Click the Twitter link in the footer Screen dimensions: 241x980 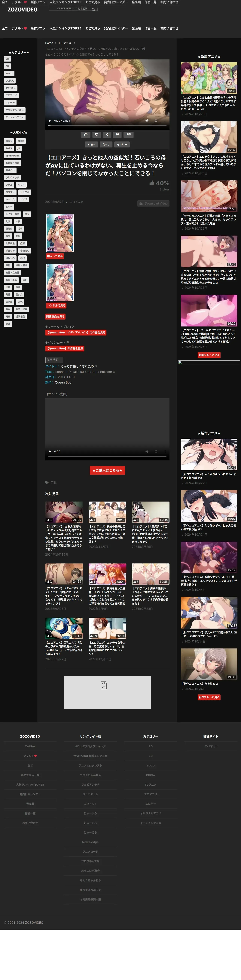(30, 746)
